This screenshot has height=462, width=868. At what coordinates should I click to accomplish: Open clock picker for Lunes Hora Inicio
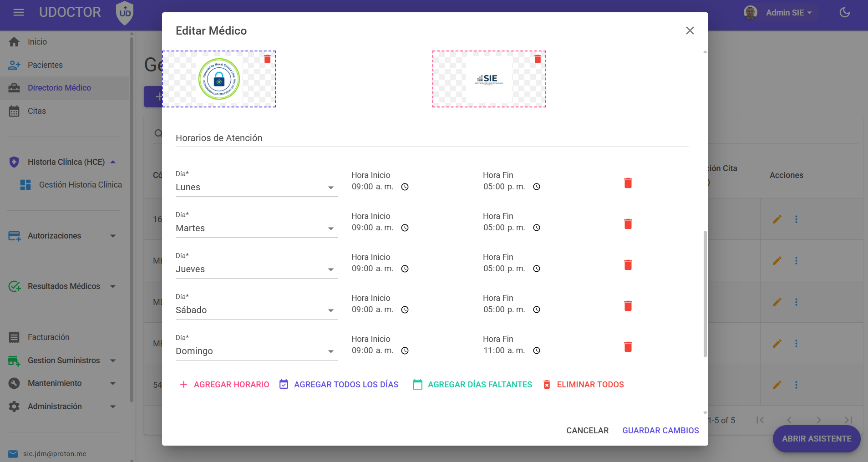pos(405,187)
